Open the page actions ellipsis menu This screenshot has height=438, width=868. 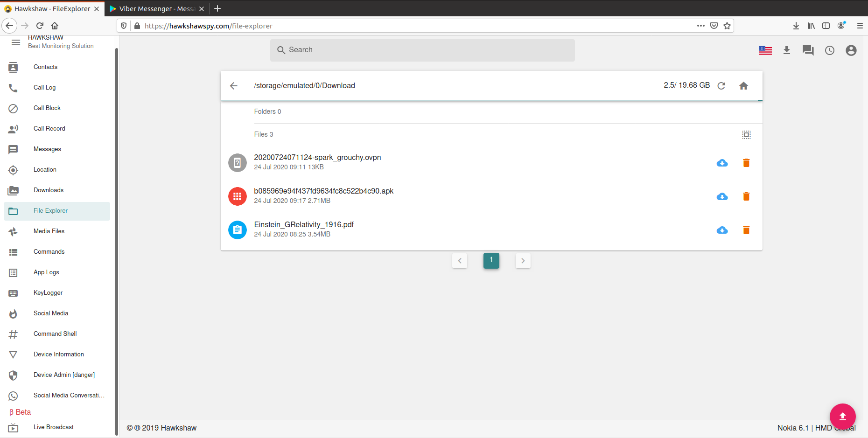[701, 26]
